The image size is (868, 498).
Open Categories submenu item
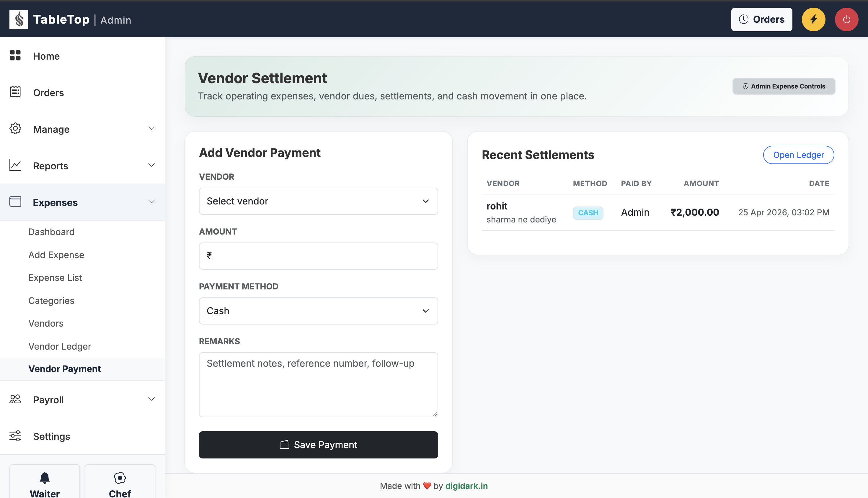tap(51, 300)
